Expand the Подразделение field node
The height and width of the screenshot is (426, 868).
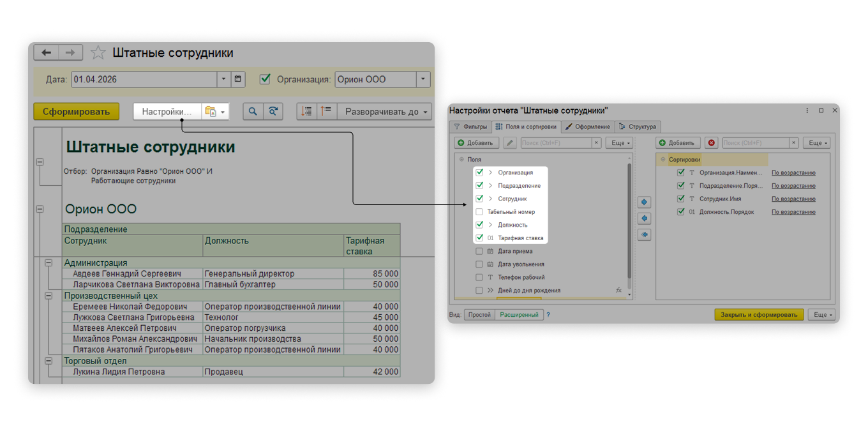click(x=491, y=185)
